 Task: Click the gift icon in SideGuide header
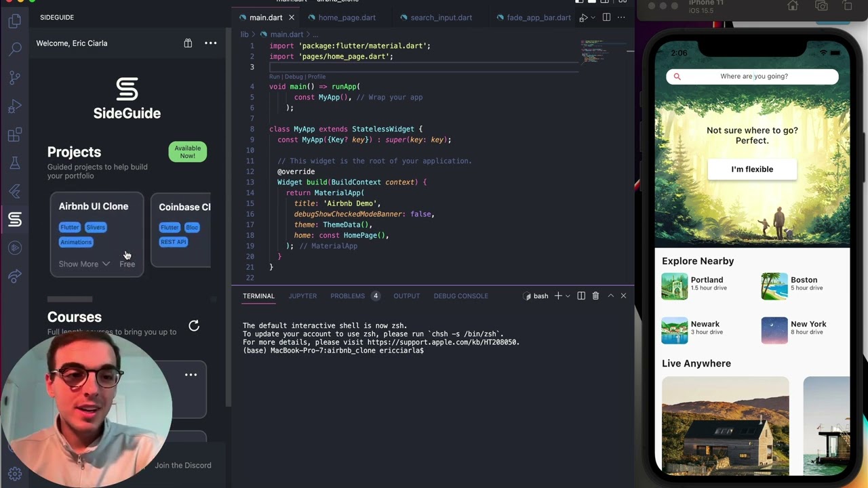point(188,43)
